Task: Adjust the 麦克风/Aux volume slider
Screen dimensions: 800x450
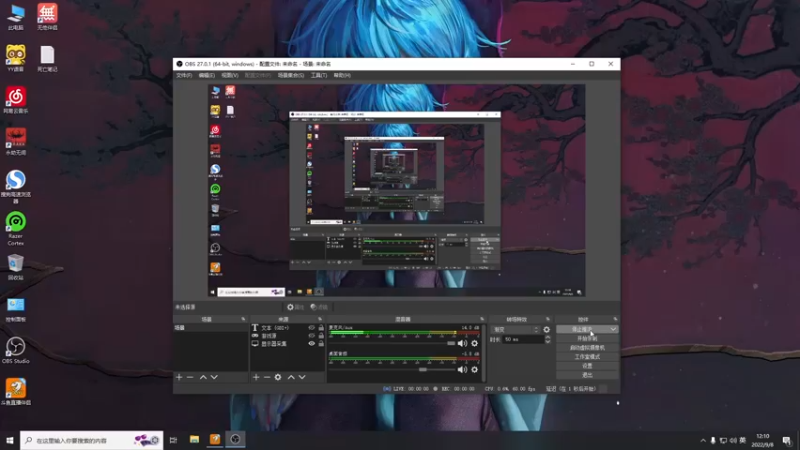Action: coord(451,343)
